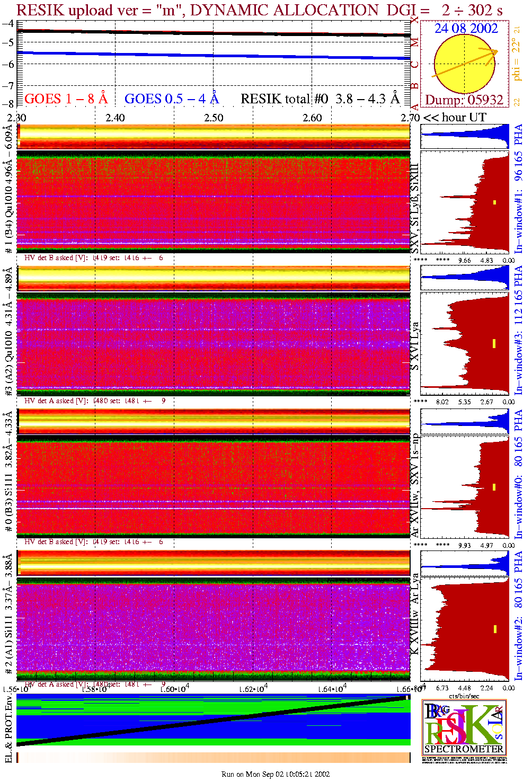The image size is (532, 782).
Task: Click the date 24 08 2002
Action: [x=466, y=29]
